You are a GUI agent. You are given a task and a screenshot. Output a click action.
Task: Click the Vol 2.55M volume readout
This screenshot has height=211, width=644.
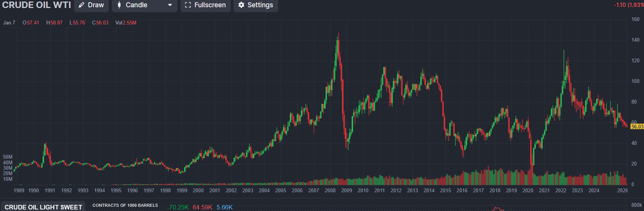click(x=126, y=23)
